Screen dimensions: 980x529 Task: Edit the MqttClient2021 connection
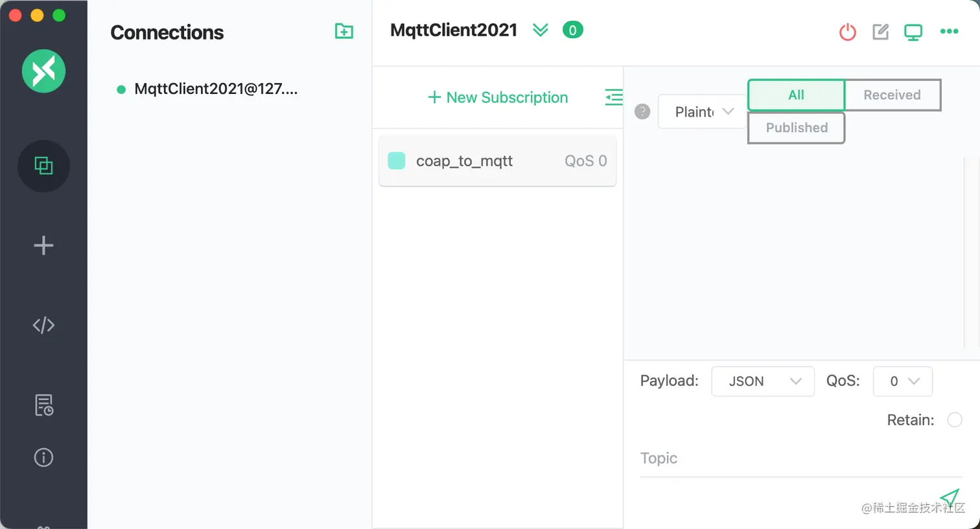point(880,32)
